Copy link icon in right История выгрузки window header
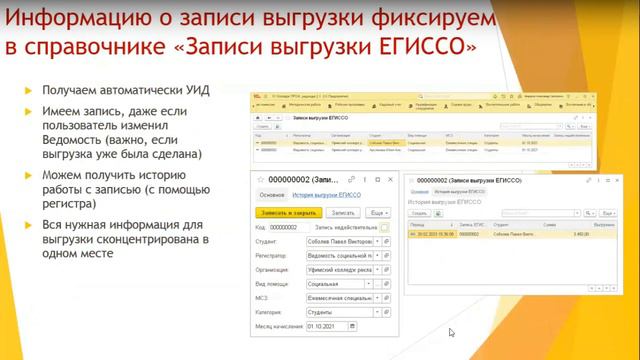 click(588, 180)
